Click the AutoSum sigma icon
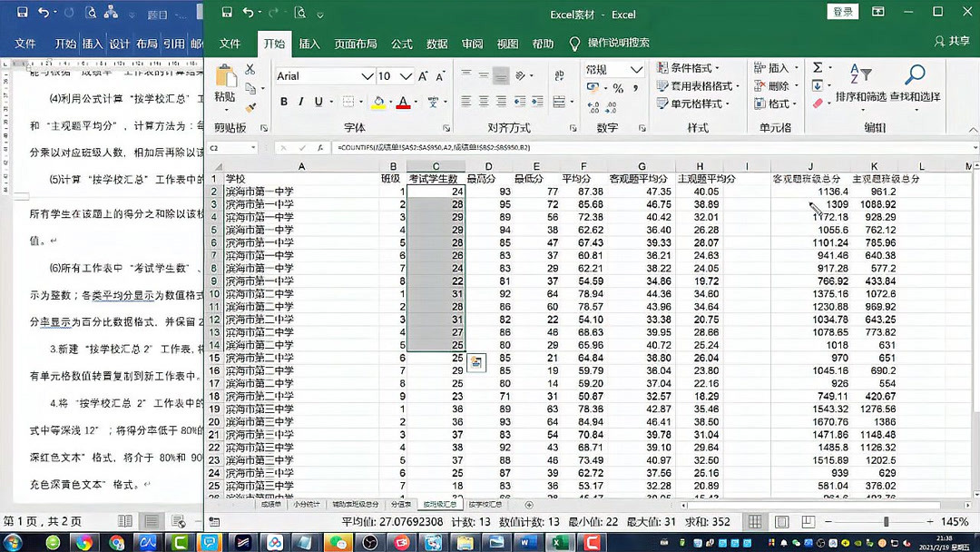Viewport: 980px width, 552px height. [x=817, y=68]
